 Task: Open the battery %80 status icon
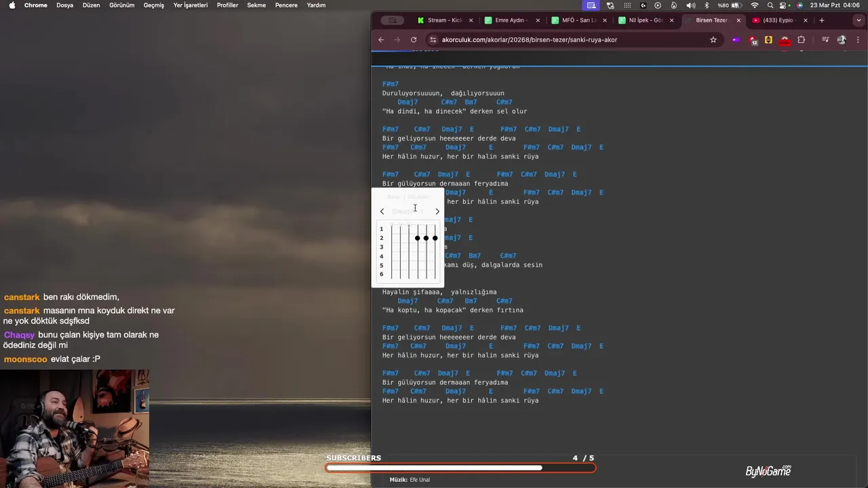pyautogui.click(x=730, y=5)
